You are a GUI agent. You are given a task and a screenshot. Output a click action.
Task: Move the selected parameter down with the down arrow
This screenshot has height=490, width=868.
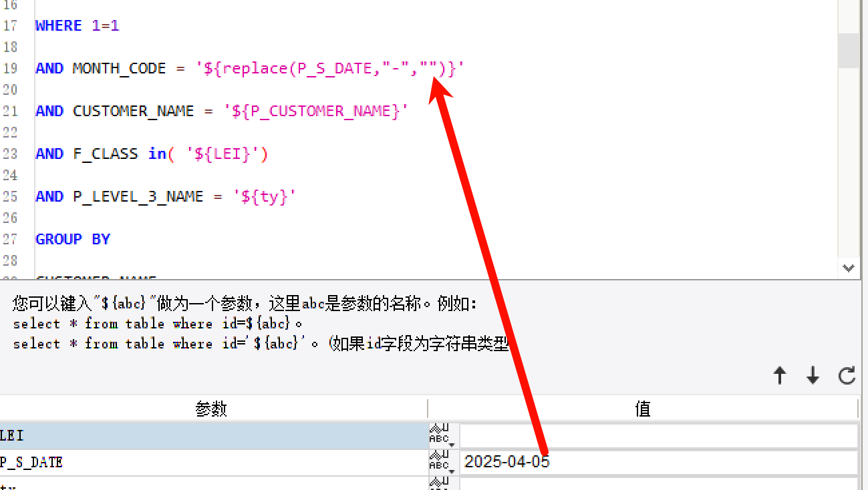point(813,375)
